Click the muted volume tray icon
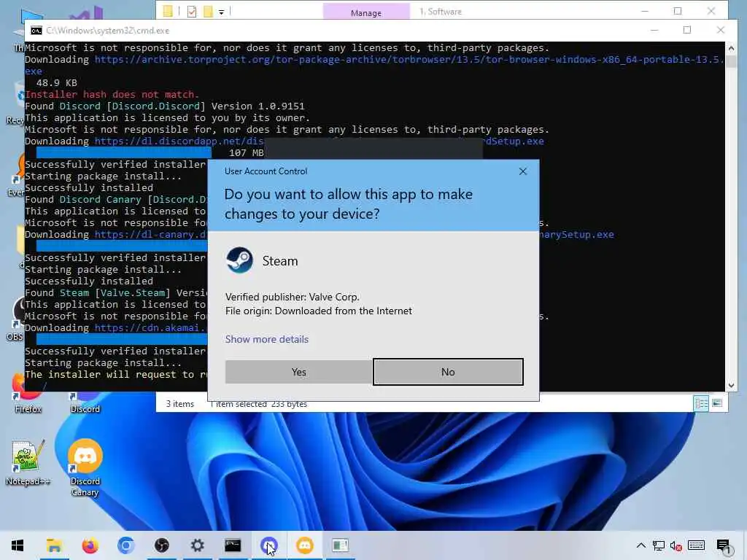747x560 pixels. [x=676, y=545]
